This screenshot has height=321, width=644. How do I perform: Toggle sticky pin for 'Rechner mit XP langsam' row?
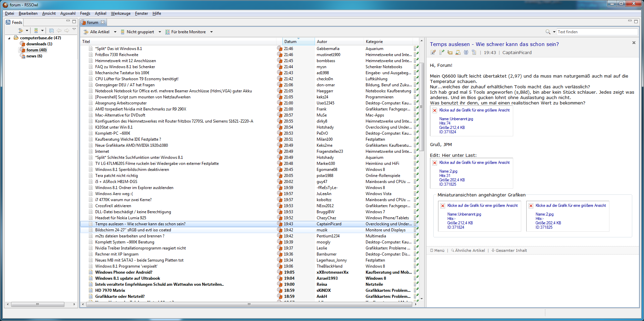(x=416, y=254)
